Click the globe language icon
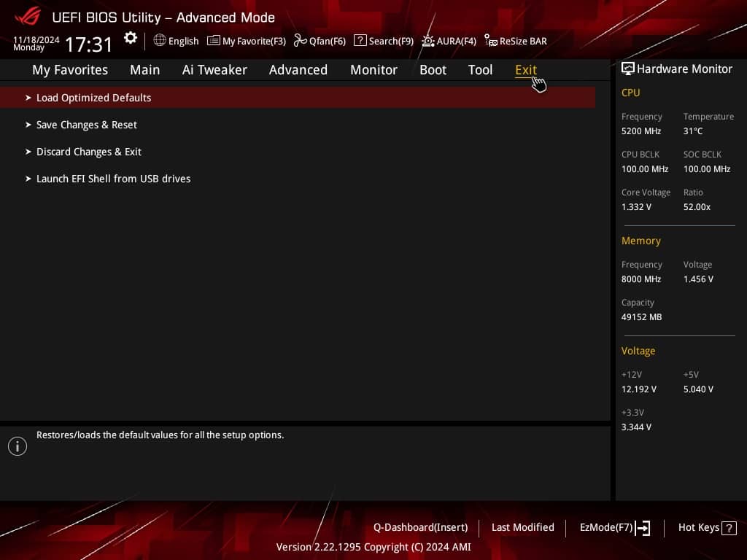 point(160,41)
